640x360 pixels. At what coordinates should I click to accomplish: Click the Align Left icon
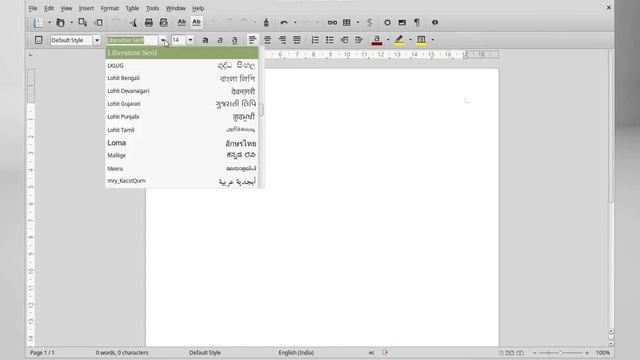tap(252, 40)
